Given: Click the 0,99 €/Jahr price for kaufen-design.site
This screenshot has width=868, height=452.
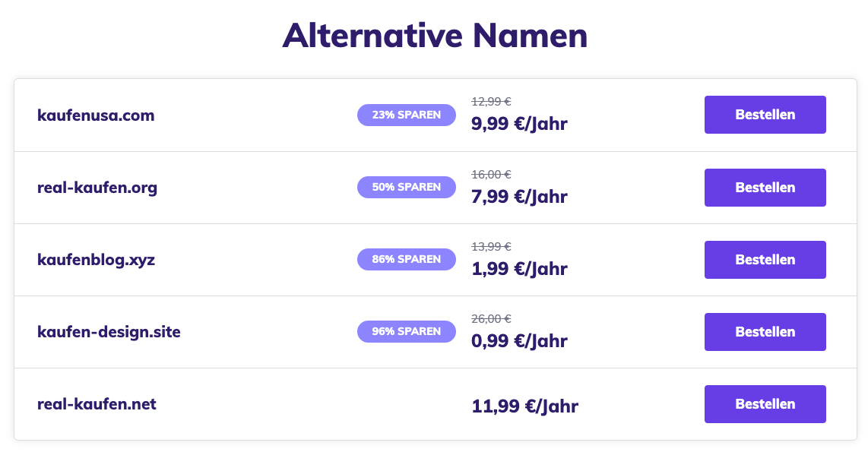Looking at the screenshot, I should pyautogui.click(x=518, y=340).
